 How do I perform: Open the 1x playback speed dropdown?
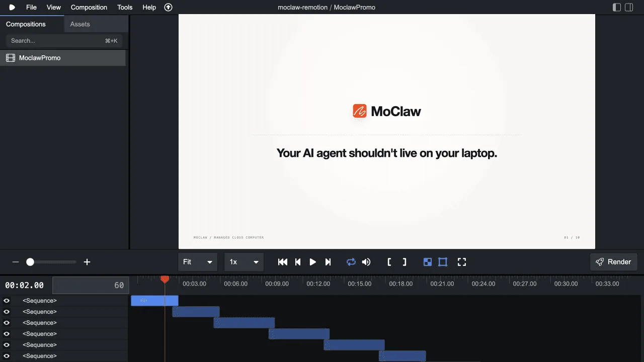click(x=244, y=262)
